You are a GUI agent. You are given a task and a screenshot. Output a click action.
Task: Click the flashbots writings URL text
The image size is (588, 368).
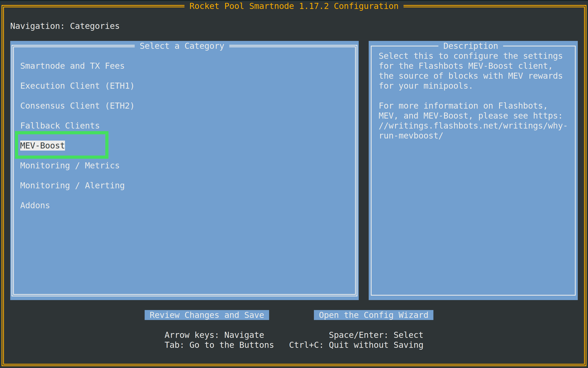[472, 126]
